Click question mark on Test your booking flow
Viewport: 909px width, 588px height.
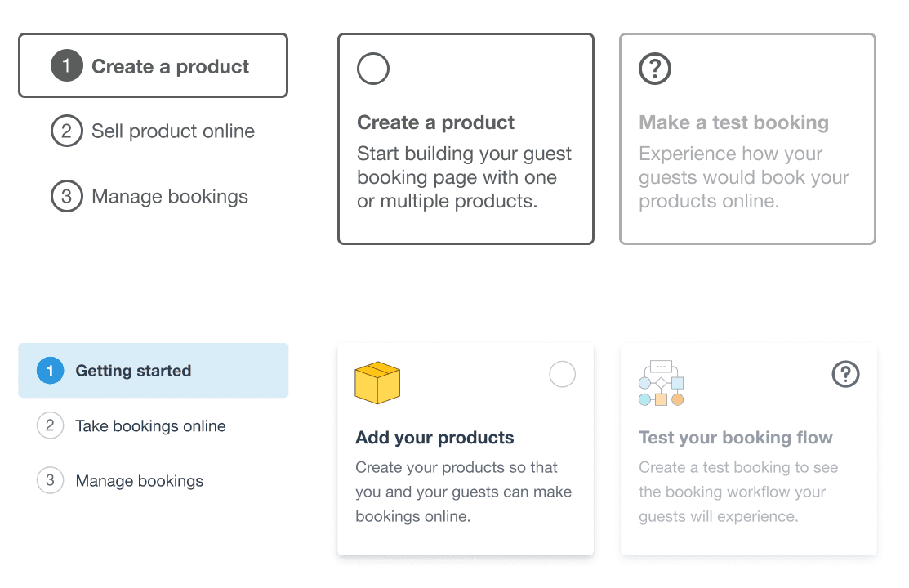tap(845, 374)
